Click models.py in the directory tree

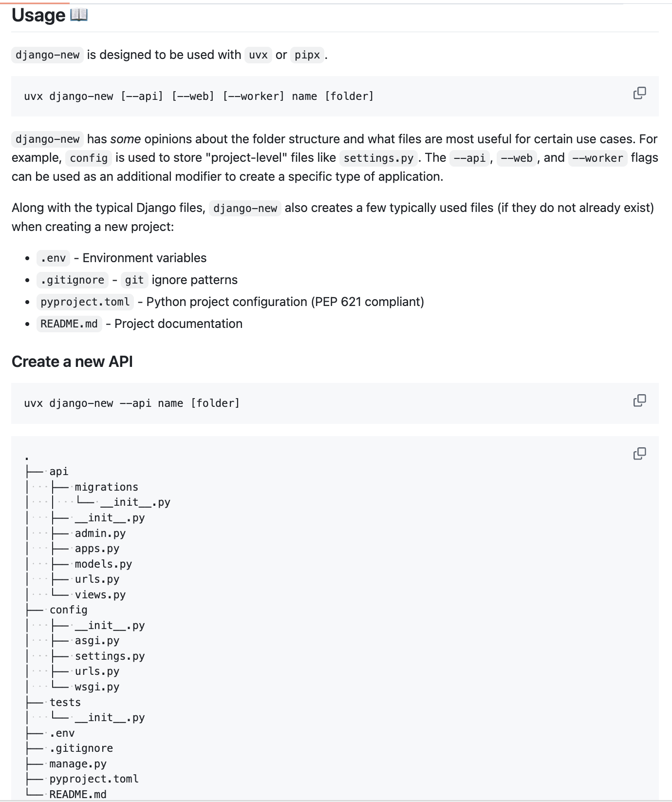(103, 564)
